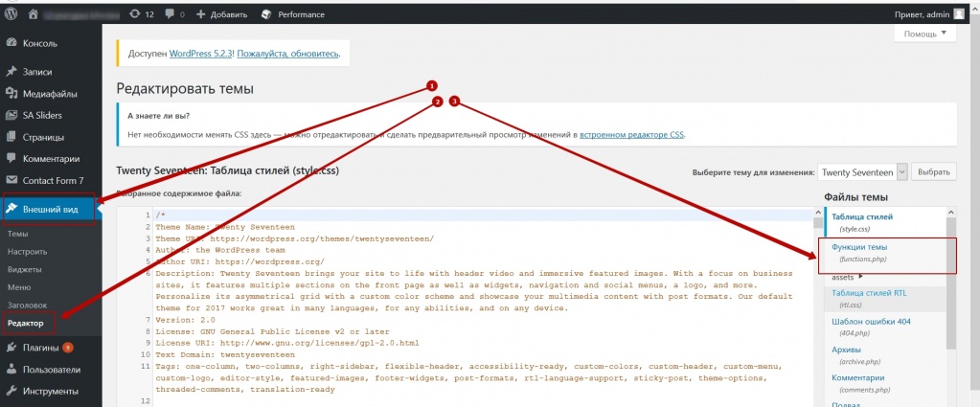Screen dimensions: 980x407
Task: Open Меню submenu item
Action: pos(19,287)
